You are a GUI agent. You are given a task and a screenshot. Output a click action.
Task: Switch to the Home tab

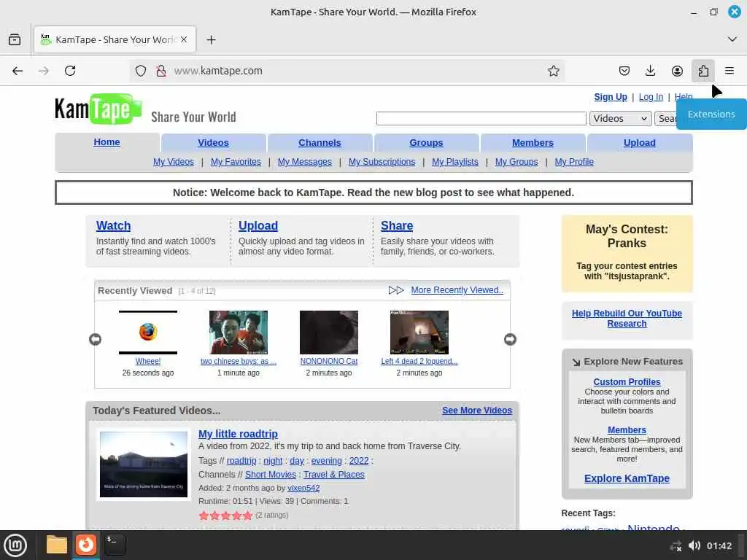coord(107,142)
